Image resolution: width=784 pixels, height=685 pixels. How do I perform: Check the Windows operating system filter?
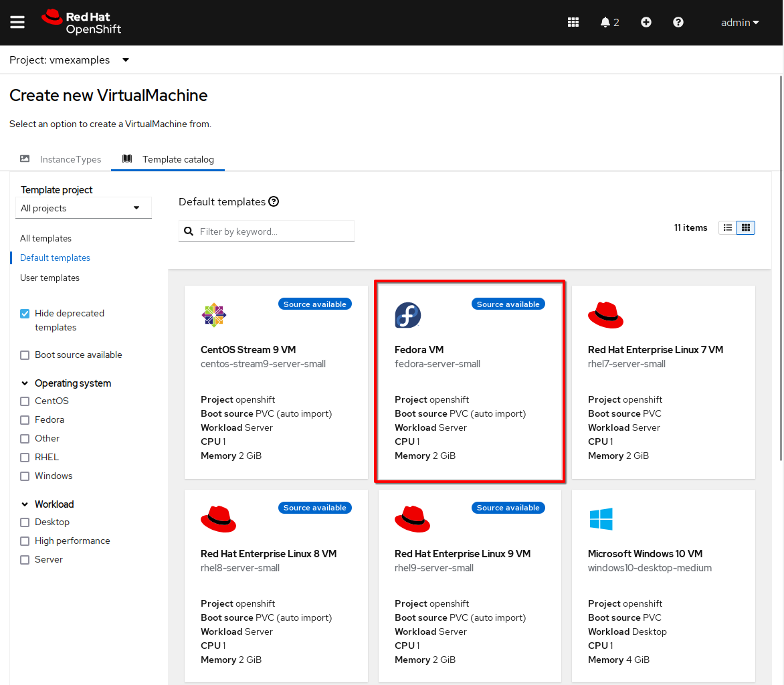25,476
